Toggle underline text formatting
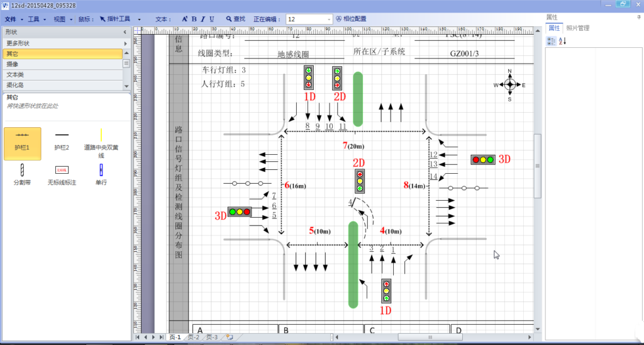Image resolution: width=644 pixels, height=345 pixels. [x=211, y=19]
